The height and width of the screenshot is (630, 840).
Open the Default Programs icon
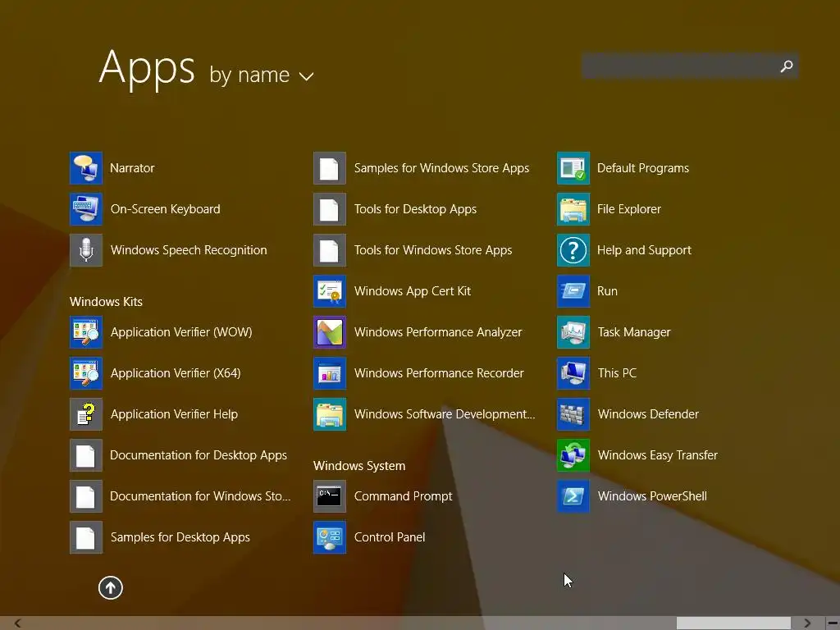coord(573,168)
